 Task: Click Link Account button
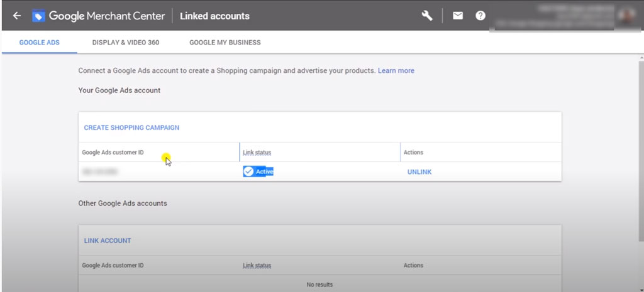pyautogui.click(x=108, y=241)
